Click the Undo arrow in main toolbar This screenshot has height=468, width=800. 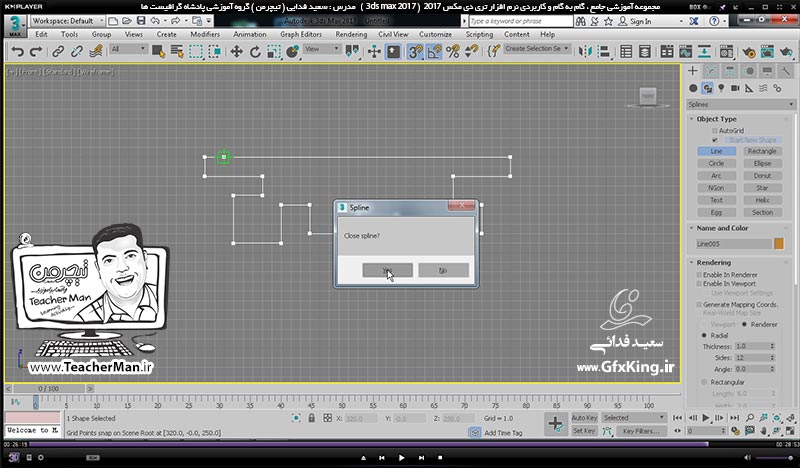pyautogui.click(x=18, y=52)
